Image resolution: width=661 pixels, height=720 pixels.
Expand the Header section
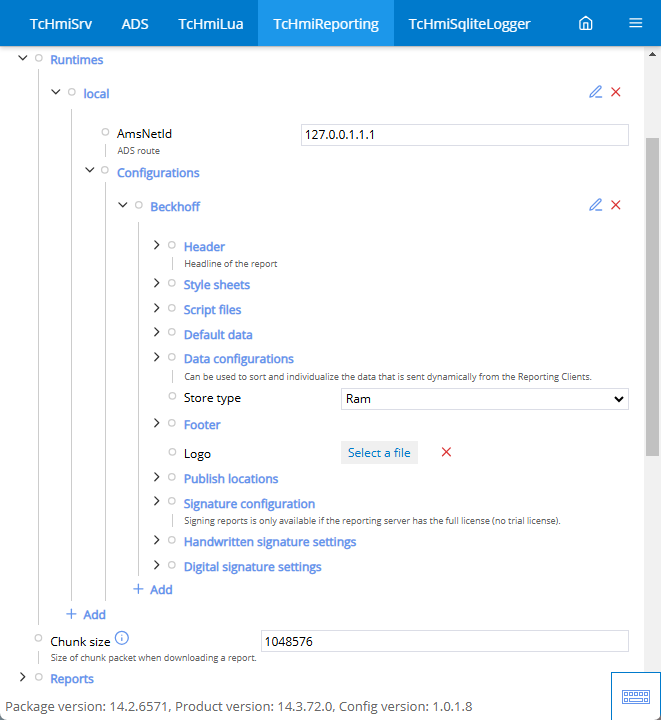coord(157,245)
